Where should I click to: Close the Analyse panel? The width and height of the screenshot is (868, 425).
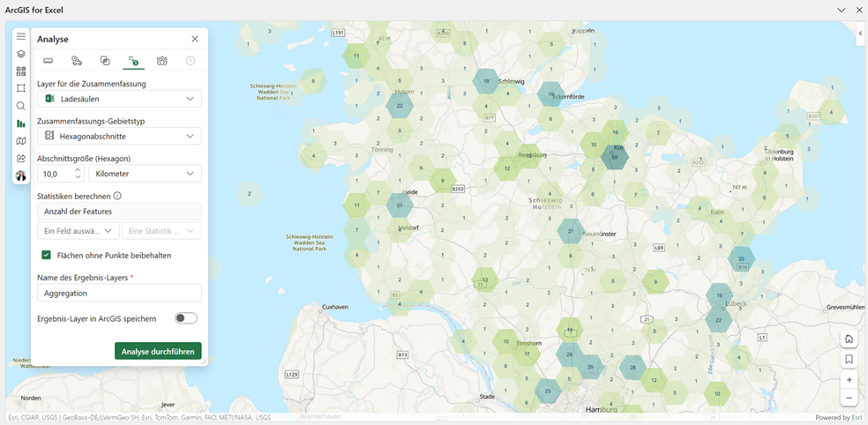pyautogui.click(x=195, y=39)
